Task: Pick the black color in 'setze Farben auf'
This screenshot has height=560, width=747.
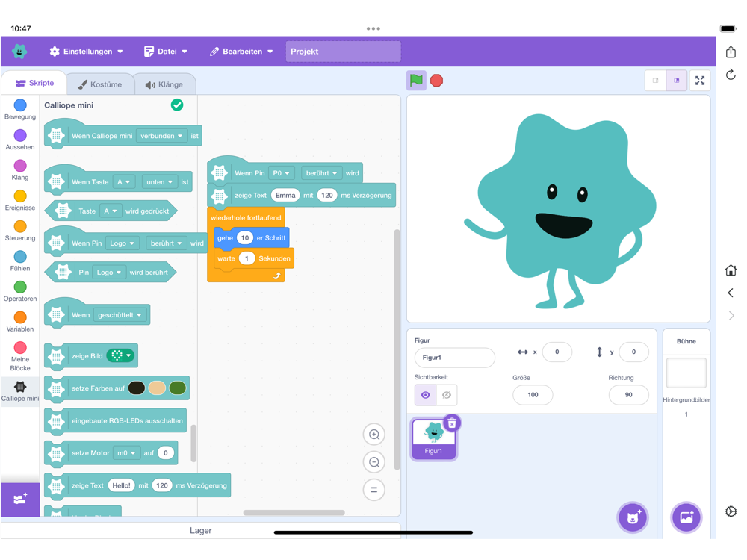Action: (x=137, y=388)
